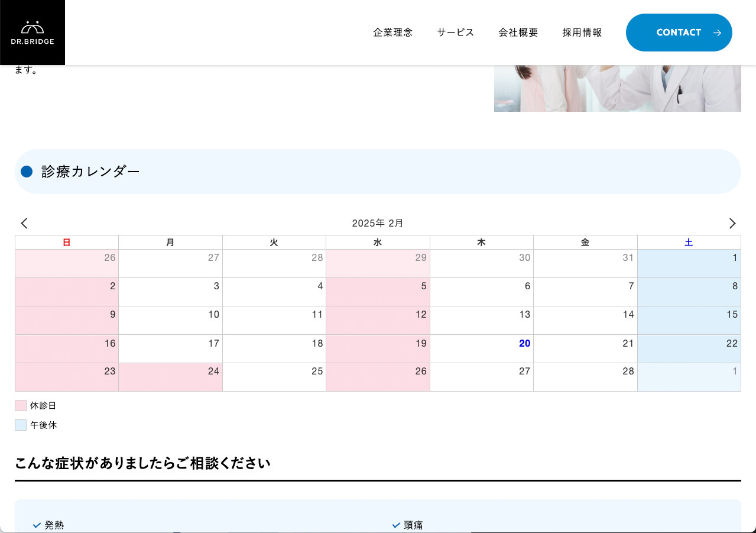This screenshot has height=533, width=756.
Task: Select February 21 in the calendar
Action: click(x=586, y=349)
